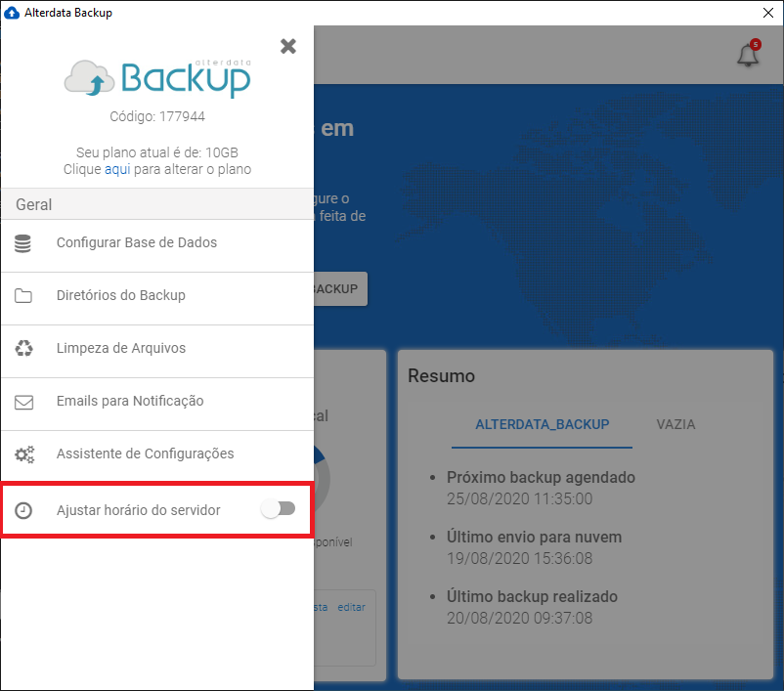Open Assistente de Configurações
Viewport: 784px width, 691px height.
[x=157, y=455]
